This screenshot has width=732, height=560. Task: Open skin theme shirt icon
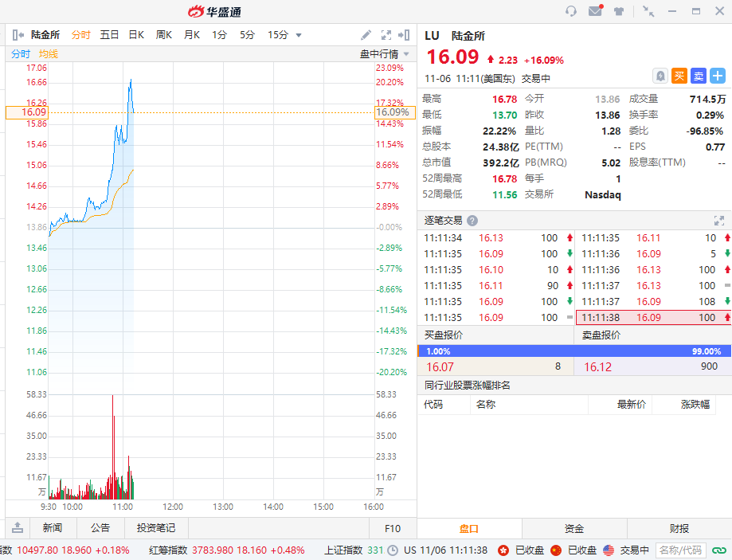coord(619,11)
